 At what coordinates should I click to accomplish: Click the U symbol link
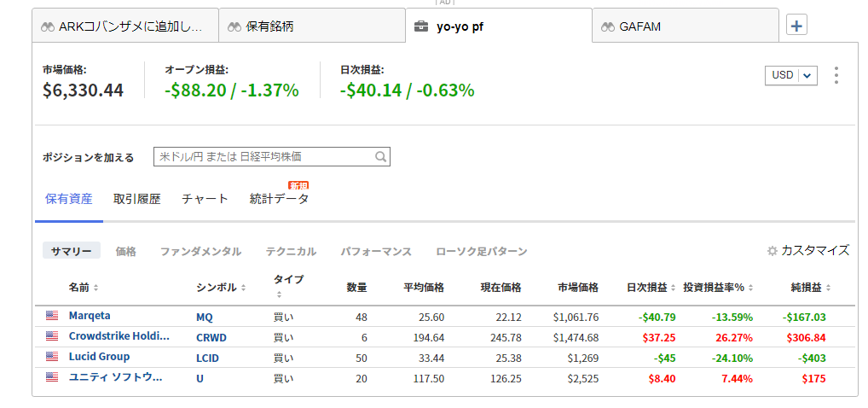tap(200, 379)
